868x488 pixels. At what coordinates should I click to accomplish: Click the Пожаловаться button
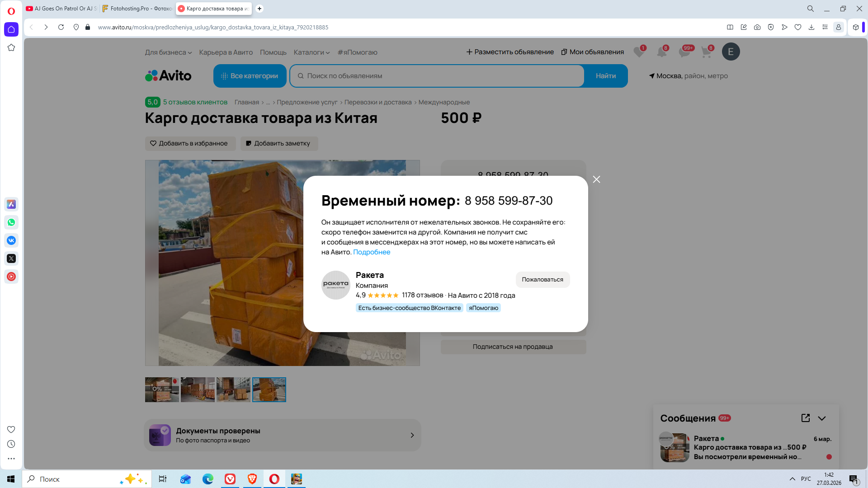(542, 280)
